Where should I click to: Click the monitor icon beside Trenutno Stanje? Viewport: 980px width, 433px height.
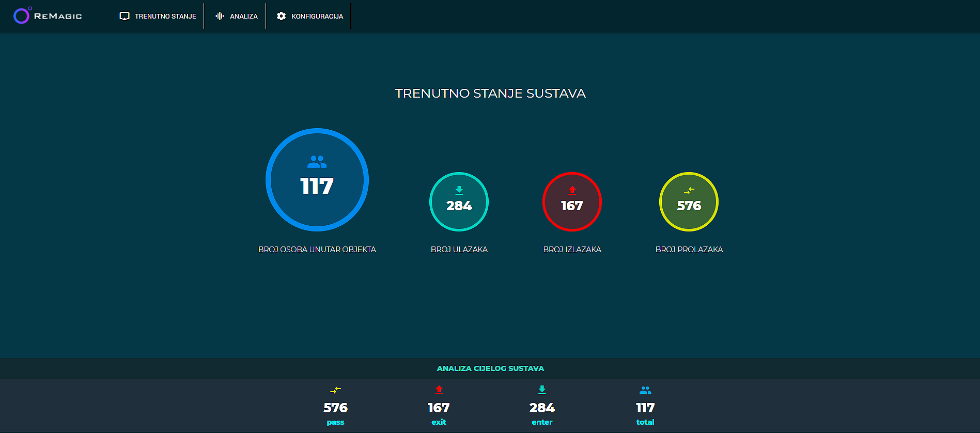pos(125,16)
